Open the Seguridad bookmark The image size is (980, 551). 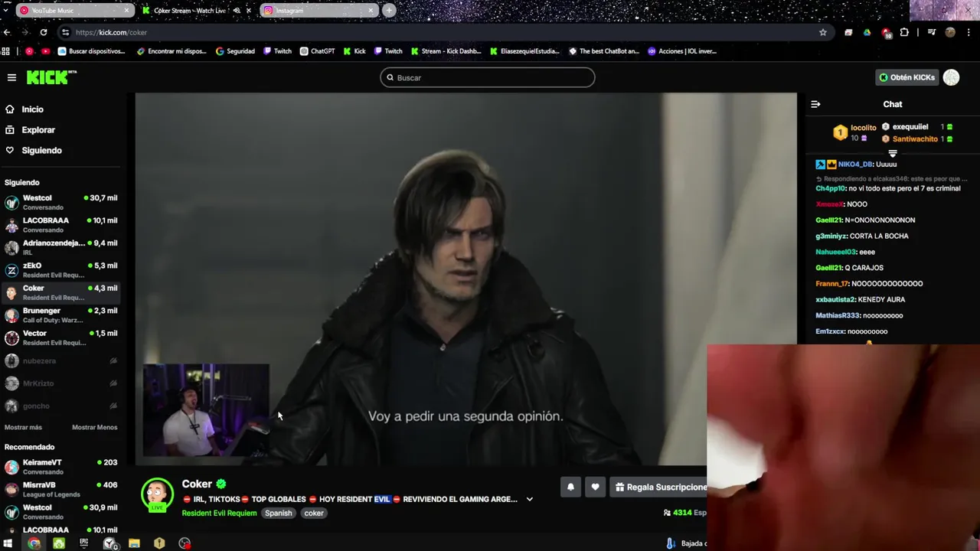tap(235, 51)
